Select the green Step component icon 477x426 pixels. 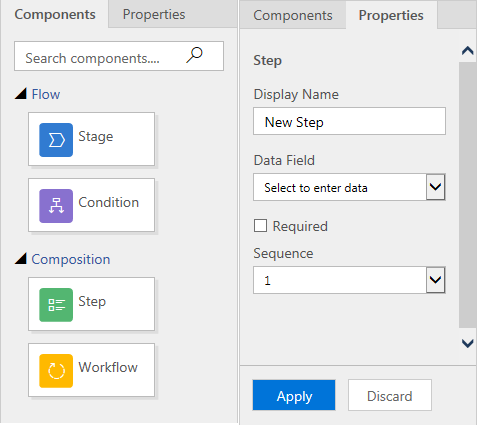coord(56,305)
